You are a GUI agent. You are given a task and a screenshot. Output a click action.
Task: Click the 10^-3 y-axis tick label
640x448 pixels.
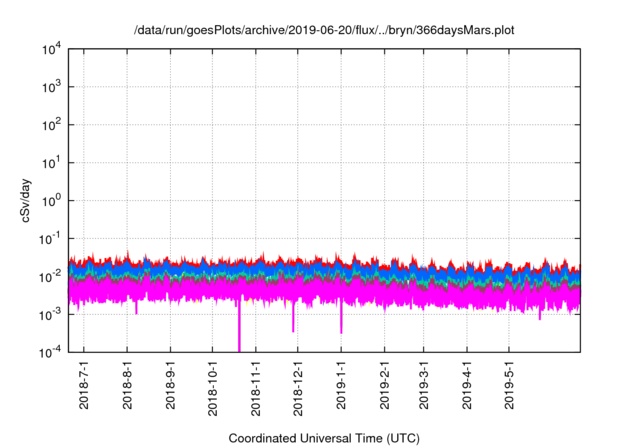click(x=50, y=315)
